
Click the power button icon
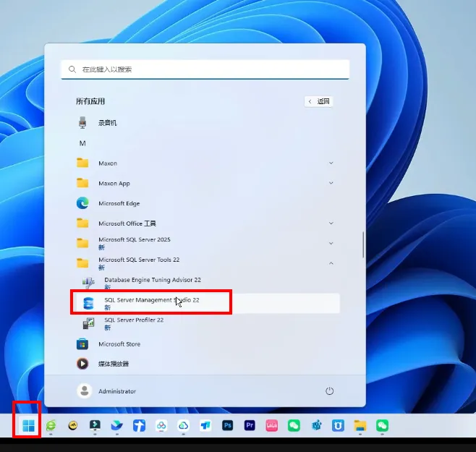coord(329,391)
